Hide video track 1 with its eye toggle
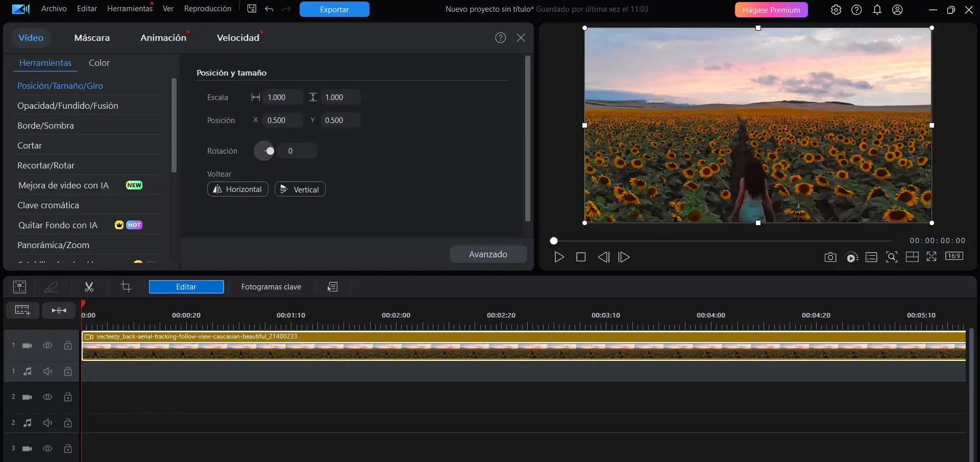 point(47,345)
